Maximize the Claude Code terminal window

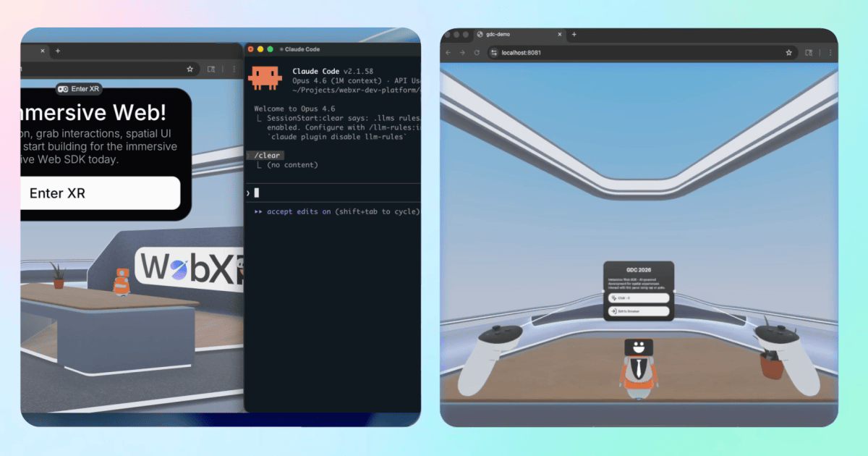(271, 49)
